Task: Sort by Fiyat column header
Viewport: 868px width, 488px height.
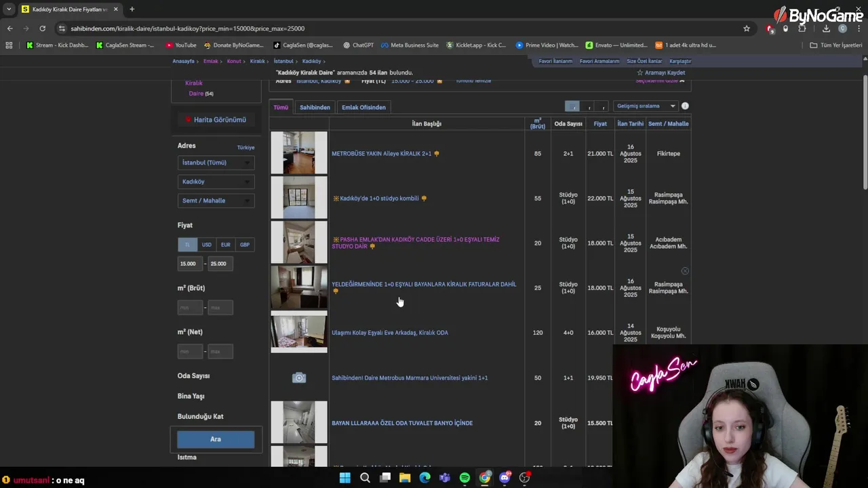Action: (x=600, y=123)
